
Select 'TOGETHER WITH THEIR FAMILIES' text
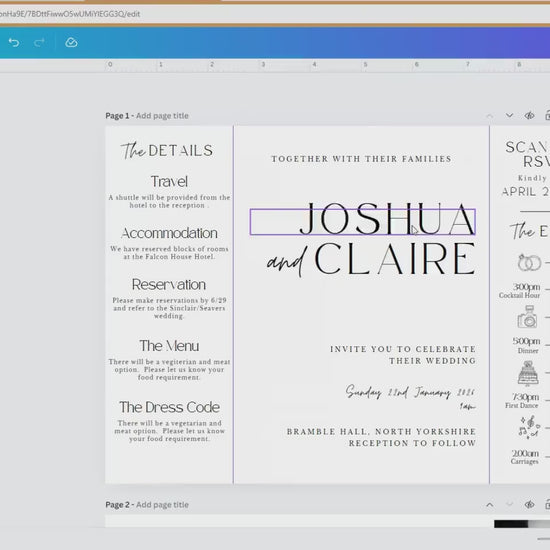tap(361, 159)
